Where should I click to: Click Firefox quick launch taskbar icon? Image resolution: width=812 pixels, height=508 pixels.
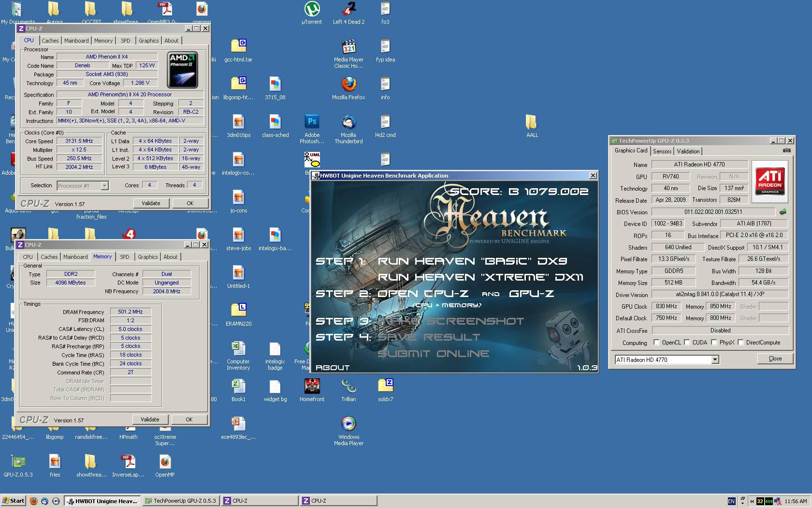click(34, 501)
